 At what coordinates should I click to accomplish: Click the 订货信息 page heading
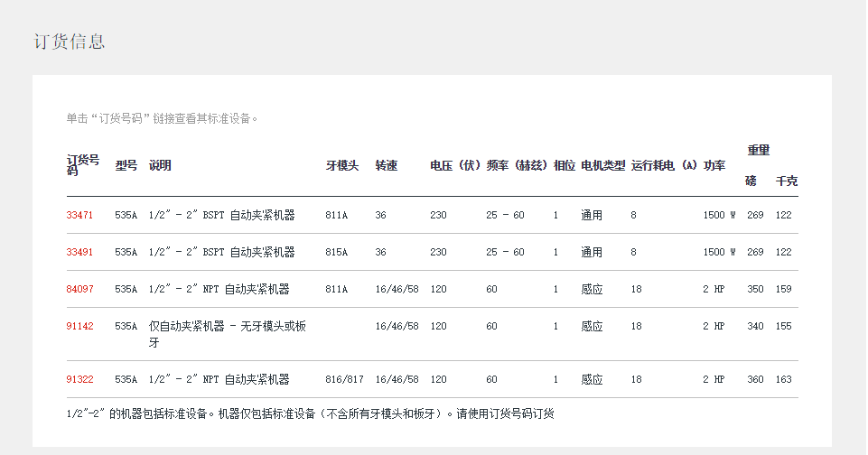click(x=70, y=42)
